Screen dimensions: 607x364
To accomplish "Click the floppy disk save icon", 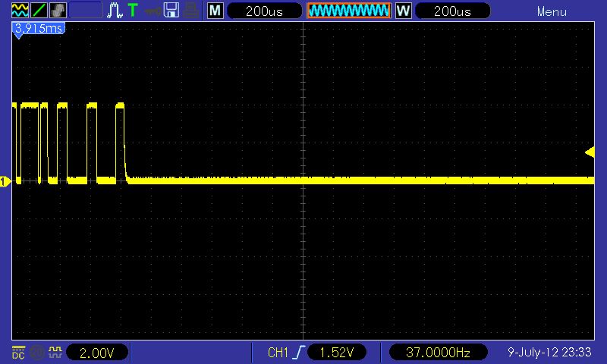I will 171,11.
